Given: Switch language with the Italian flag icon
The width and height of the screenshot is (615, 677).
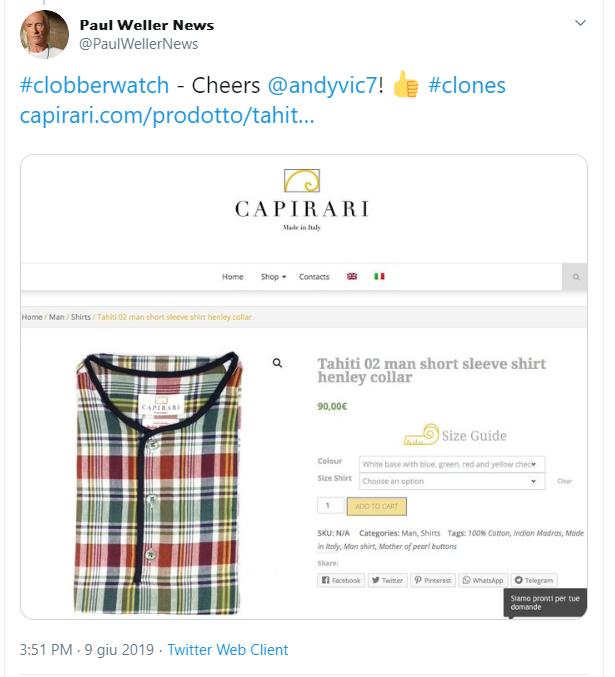Looking at the screenshot, I should coord(379,276).
